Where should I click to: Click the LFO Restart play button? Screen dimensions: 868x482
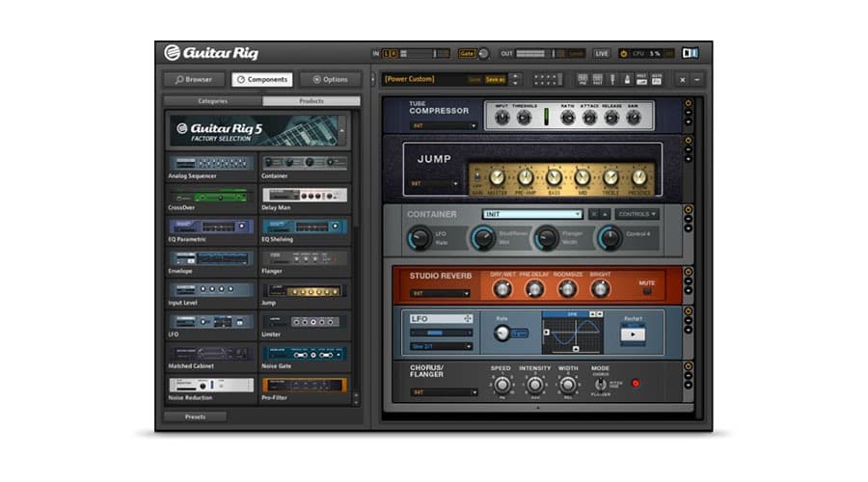click(x=633, y=335)
